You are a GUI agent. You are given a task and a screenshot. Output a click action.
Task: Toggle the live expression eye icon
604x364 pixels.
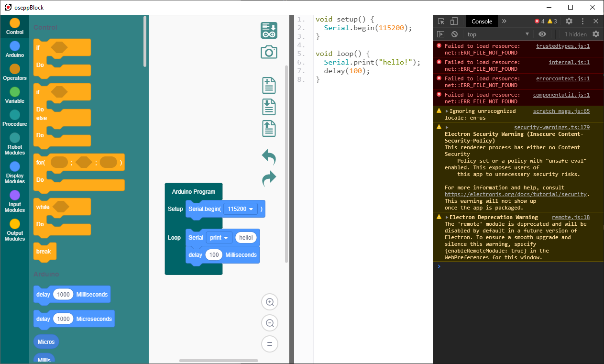click(x=542, y=34)
